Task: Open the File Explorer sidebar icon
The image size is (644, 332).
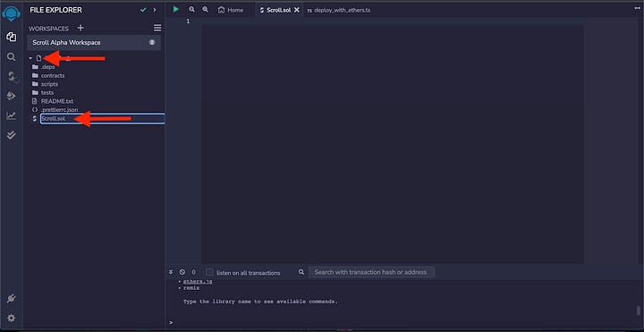Action: point(11,37)
